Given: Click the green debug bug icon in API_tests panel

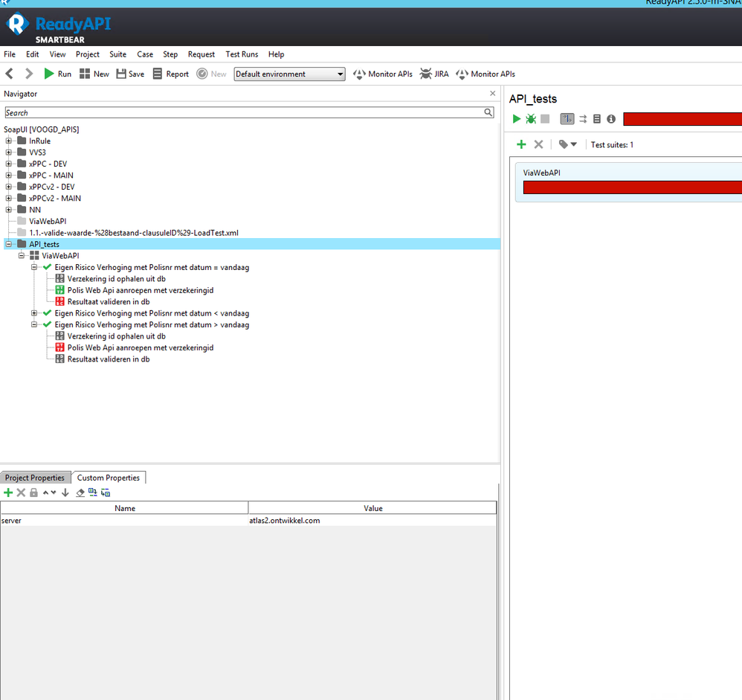Looking at the screenshot, I should click(531, 119).
